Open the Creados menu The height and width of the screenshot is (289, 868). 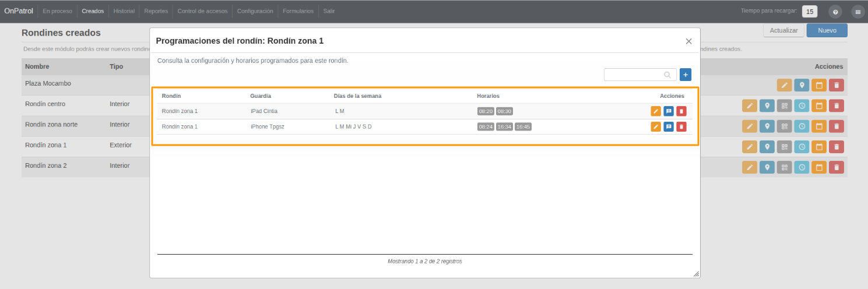tap(93, 11)
